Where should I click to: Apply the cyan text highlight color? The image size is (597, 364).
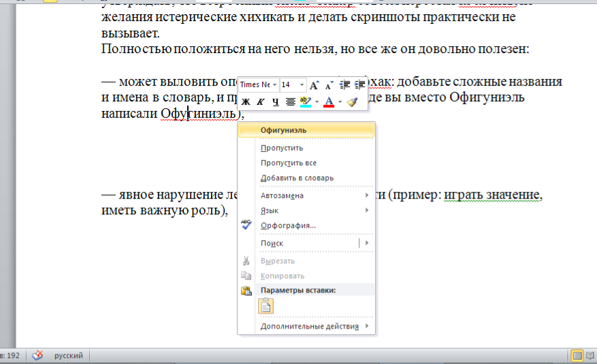click(x=306, y=102)
